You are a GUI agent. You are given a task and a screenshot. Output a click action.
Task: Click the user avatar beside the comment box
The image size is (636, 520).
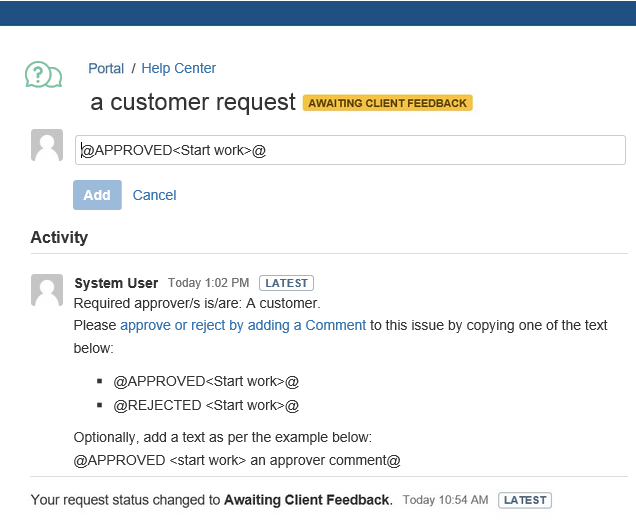tap(47, 146)
